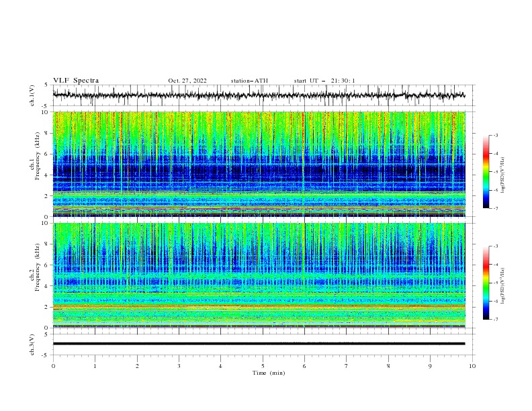Screen dimensions: 532x411
Task: Click the log(PSD) label beside ch.1 color bar
Action: pos(502,175)
